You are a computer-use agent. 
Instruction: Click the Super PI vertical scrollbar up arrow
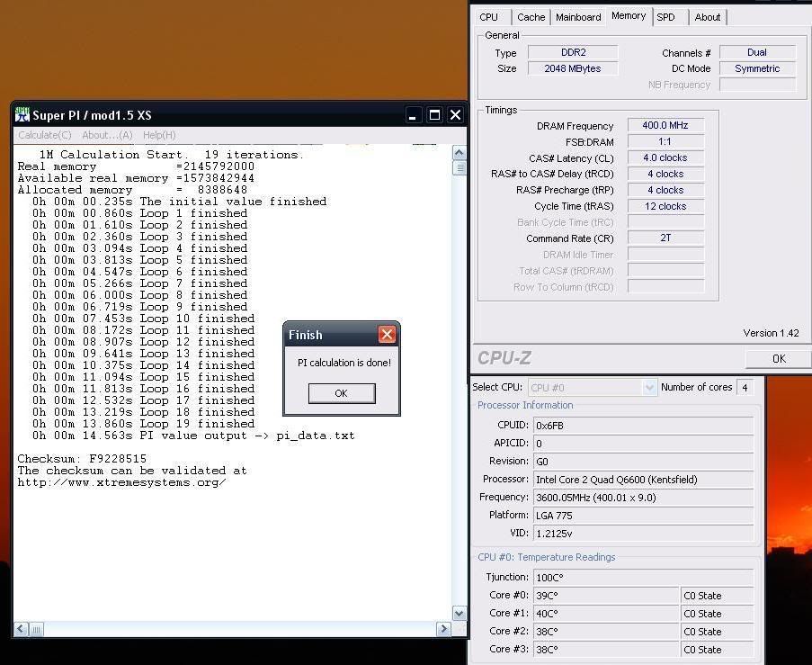460,151
